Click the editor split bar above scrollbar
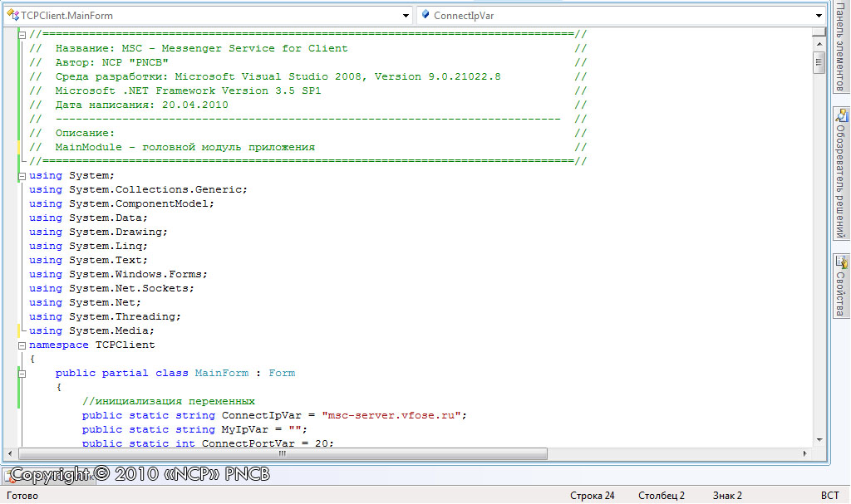The height and width of the screenshot is (504, 851). tap(819, 32)
